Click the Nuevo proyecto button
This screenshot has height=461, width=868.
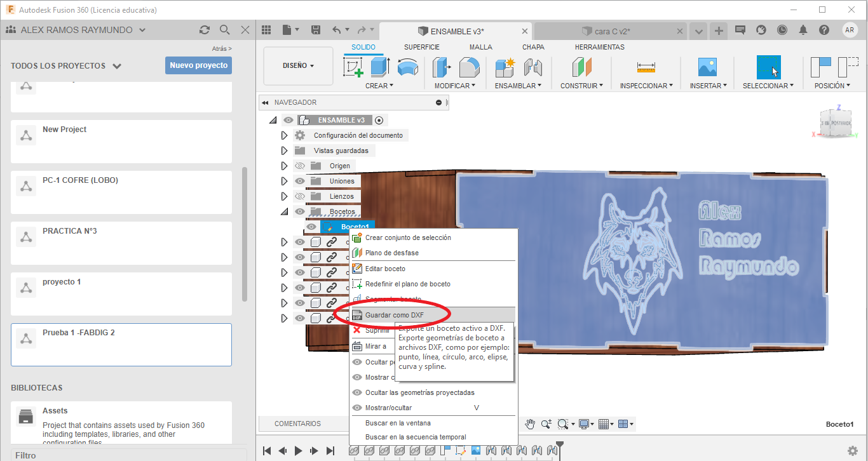198,65
